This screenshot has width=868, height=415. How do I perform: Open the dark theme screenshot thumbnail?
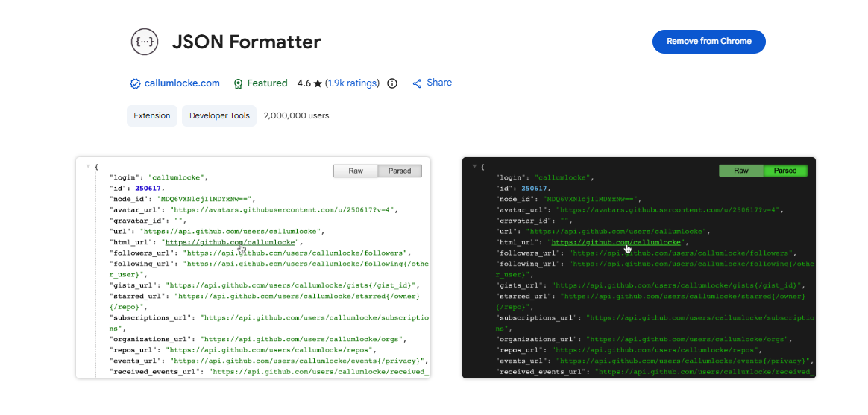coord(639,267)
